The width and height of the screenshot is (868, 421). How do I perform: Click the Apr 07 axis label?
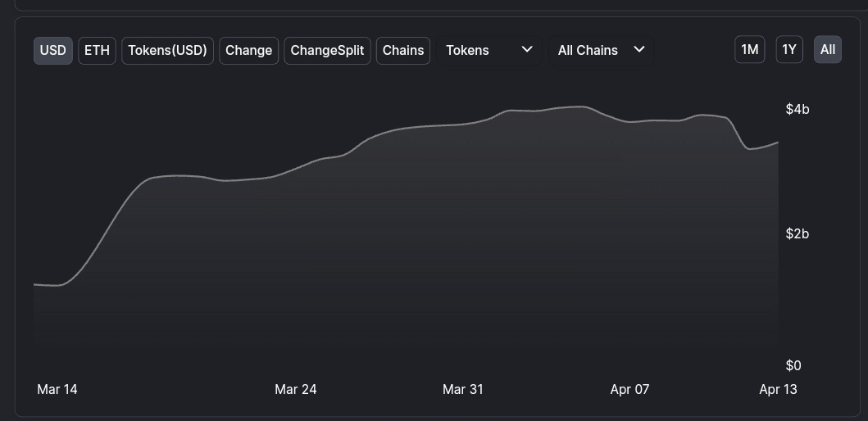pyautogui.click(x=629, y=390)
